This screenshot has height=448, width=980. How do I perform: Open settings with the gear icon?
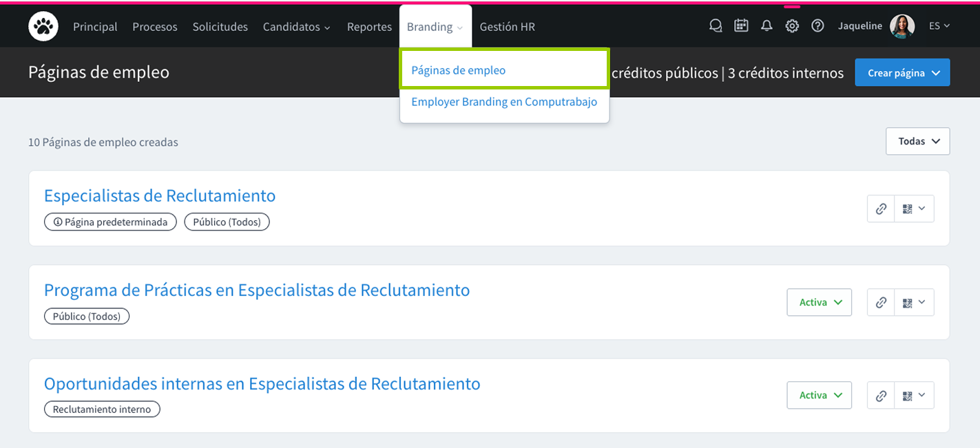(791, 25)
